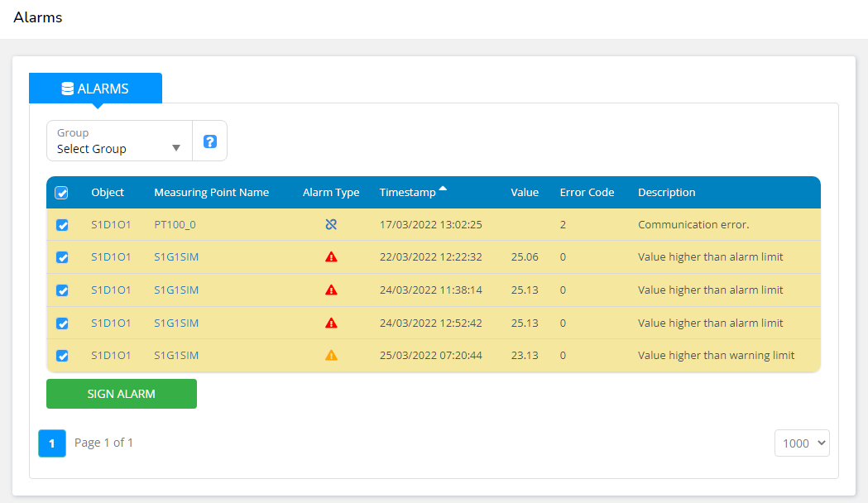Deselect the checkbox on the PT100_0 alarm row

pyautogui.click(x=62, y=224)
